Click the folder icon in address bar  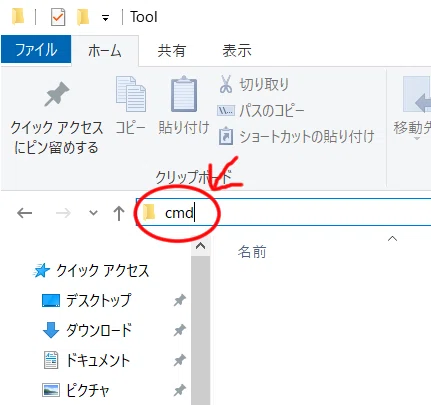[x=149, y=212]
